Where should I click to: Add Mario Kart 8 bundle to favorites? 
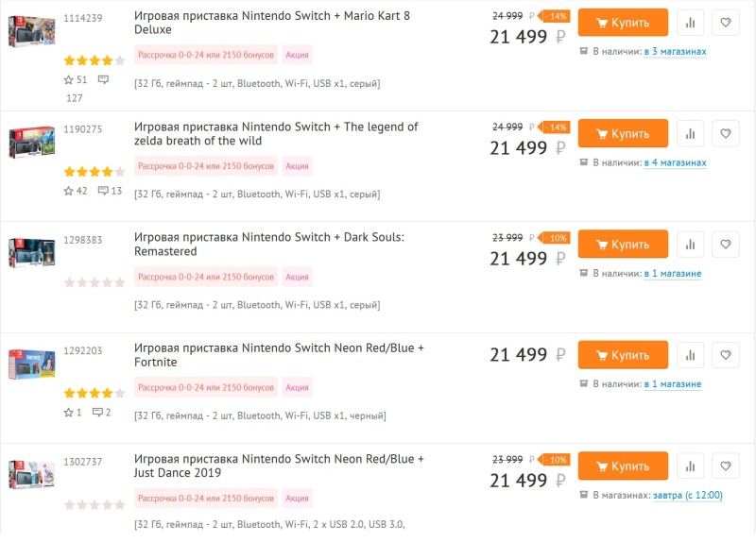pos(725,23)
